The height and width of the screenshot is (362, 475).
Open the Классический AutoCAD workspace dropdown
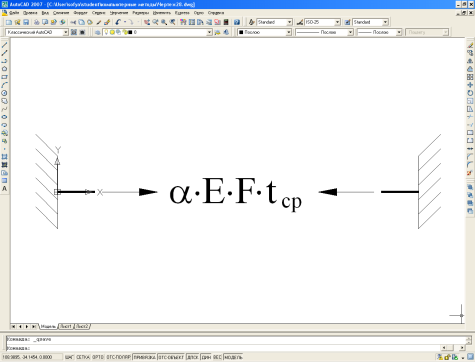tap(37, 32)
